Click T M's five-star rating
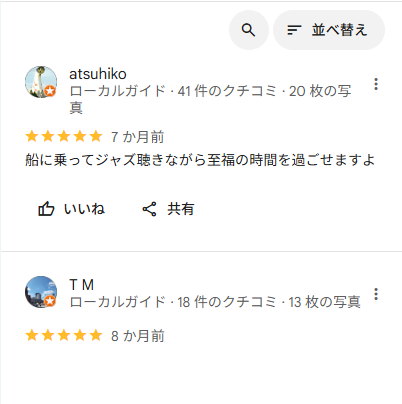The width and height of the screenshot is (402, 404). [x=64, y=335]
